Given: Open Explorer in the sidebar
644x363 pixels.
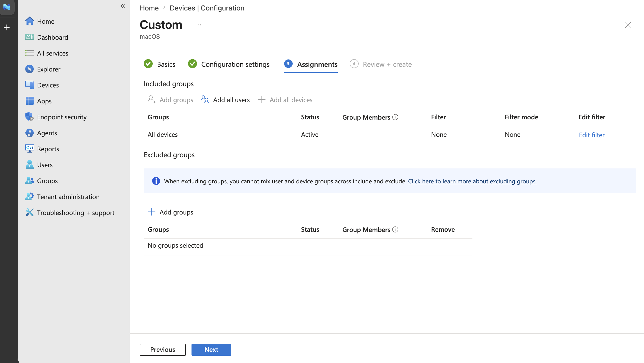Looking at the screenshot, I should click(x=49, y=69).
